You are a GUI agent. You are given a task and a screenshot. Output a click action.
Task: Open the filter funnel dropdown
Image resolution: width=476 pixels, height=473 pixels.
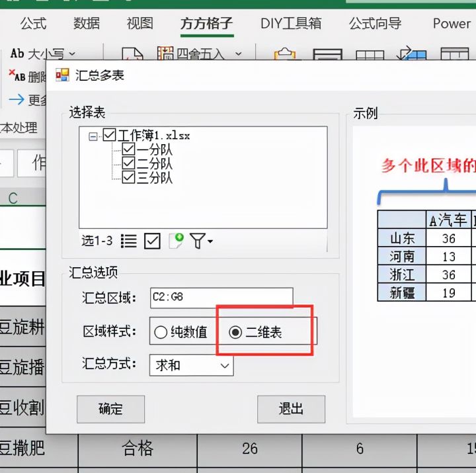point(201,241)
